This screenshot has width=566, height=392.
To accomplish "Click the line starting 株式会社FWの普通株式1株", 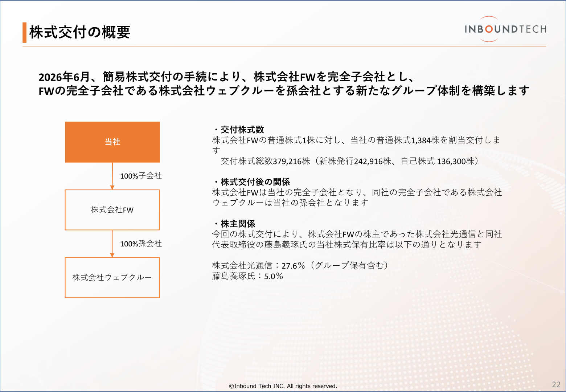I will point(356,140).
